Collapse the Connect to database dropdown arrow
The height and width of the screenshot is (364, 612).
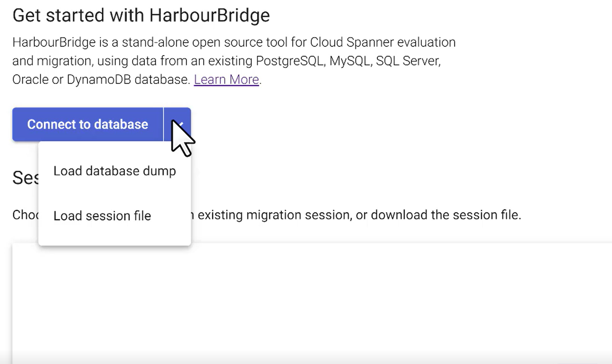[x=177, y=124]
